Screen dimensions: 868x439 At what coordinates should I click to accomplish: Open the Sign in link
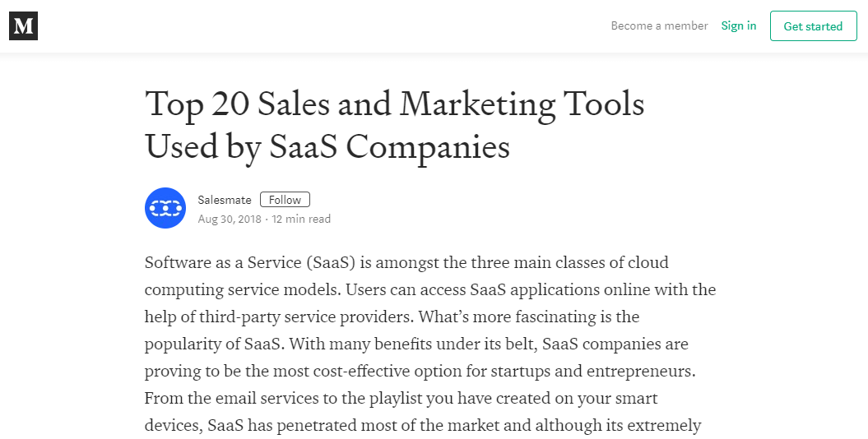(739, 25)
